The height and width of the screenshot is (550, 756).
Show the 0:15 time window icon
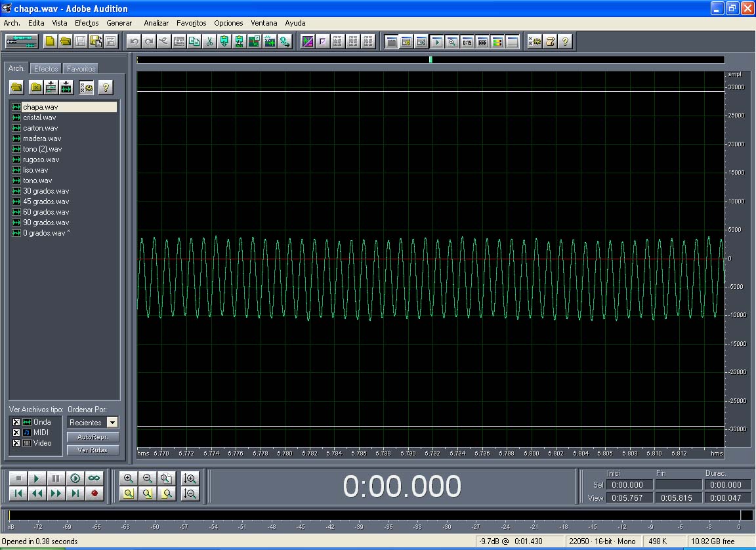(x=467, y=42)
